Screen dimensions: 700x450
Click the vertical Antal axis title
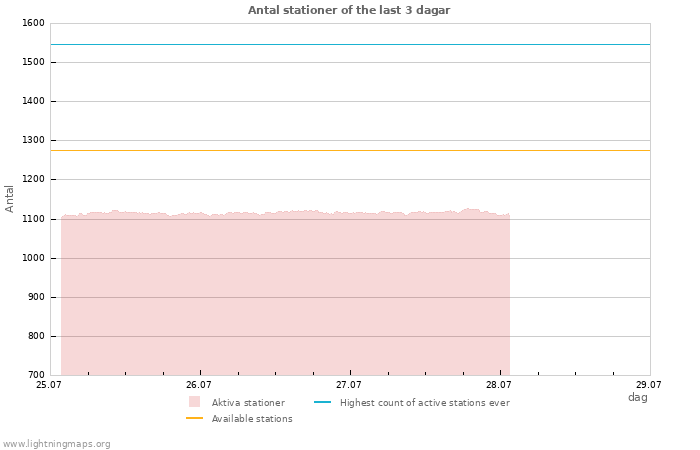point(9,199)
